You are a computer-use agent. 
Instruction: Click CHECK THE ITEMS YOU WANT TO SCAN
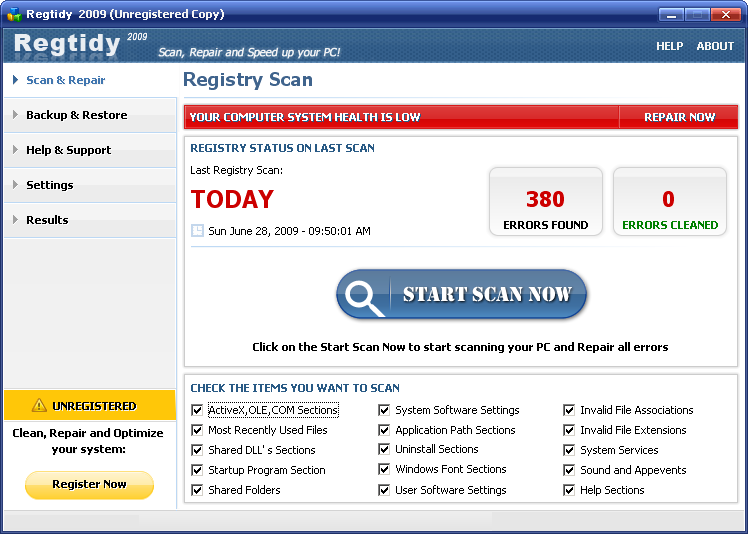coord(295,388)
